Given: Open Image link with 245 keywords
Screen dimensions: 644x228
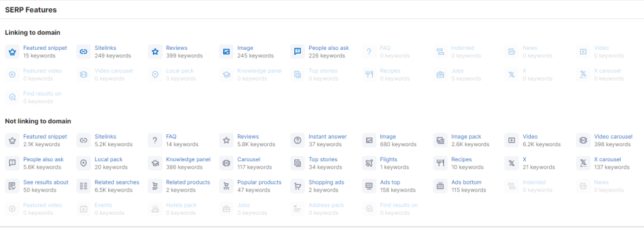Looking at the screenshot, I should [245, 48].
